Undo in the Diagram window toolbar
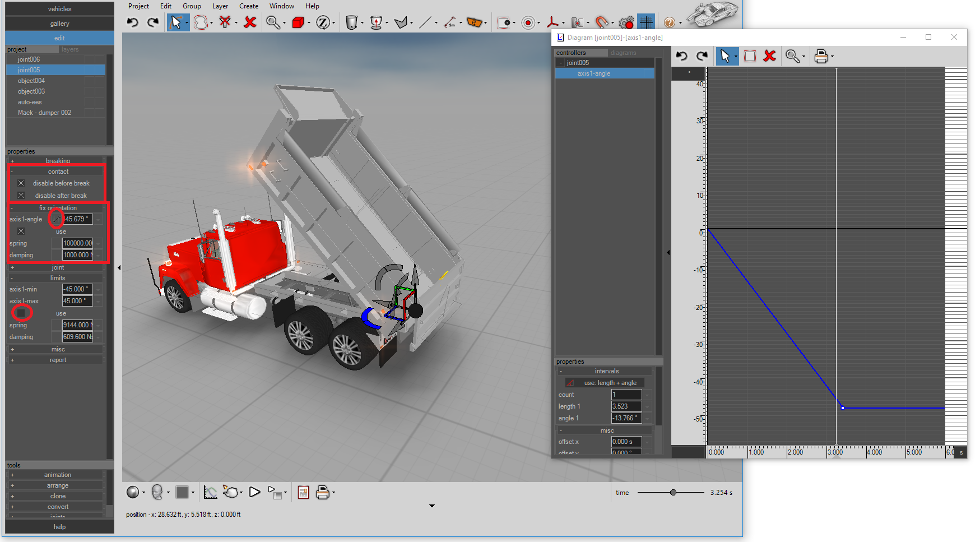The image size is (980, 542). click(681, 56)
